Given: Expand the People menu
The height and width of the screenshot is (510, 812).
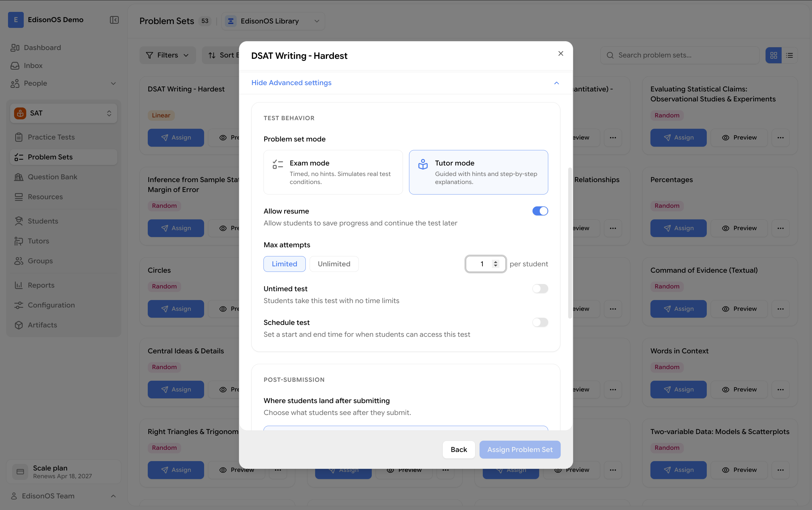Looking at the screenshot, I should coord(64,83).
